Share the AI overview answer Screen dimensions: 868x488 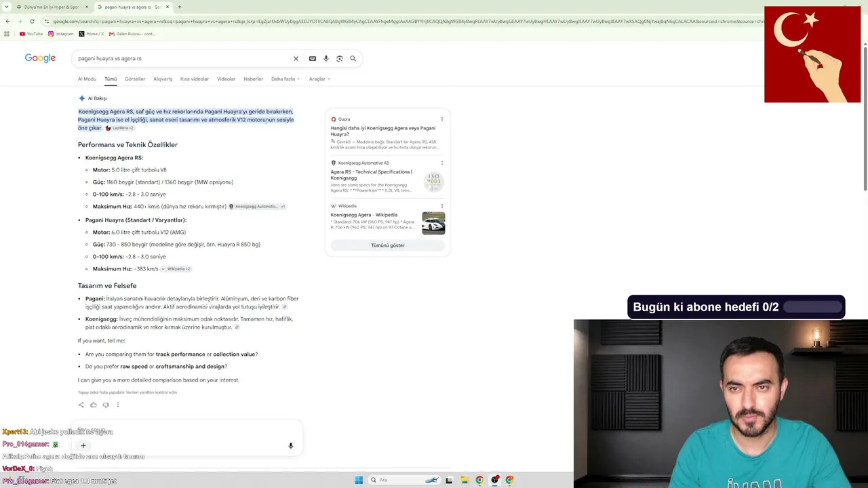[x=81, y=405]
